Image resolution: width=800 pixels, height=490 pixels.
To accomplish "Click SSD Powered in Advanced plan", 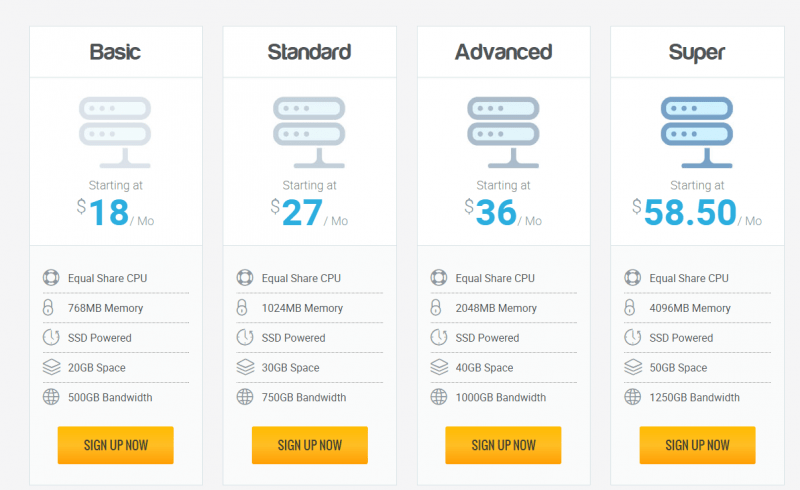I will point(488,338).
